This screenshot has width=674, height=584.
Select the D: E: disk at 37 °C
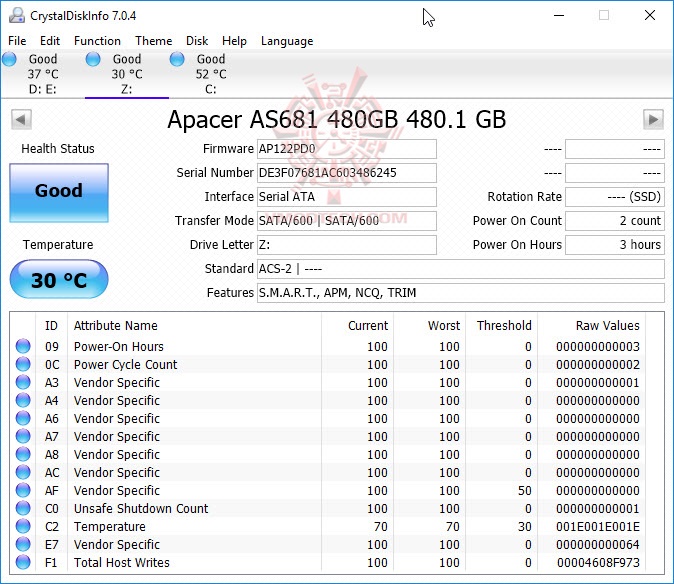coord(42,74)
